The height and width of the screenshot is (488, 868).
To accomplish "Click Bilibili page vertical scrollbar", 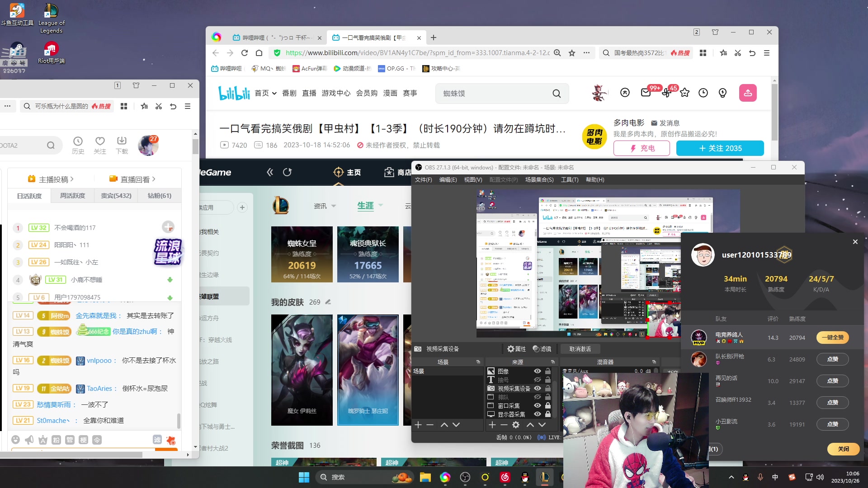I will click(x=774, y=113).
